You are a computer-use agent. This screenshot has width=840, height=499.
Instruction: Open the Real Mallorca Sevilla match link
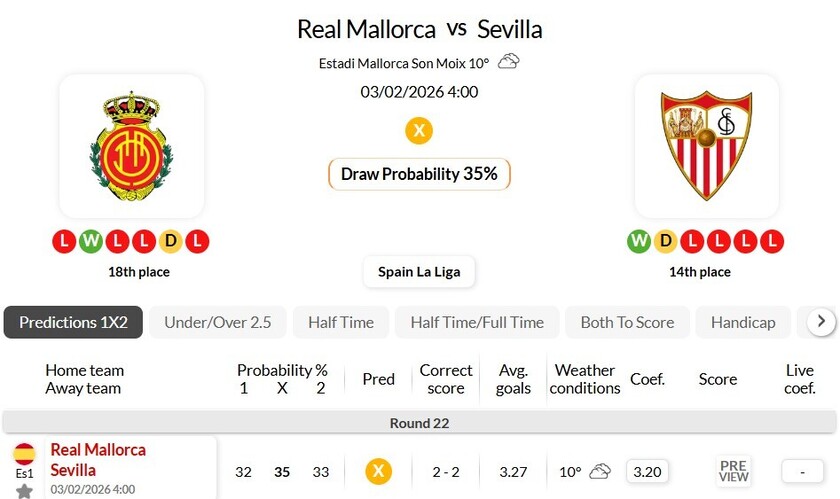[98, 460]
